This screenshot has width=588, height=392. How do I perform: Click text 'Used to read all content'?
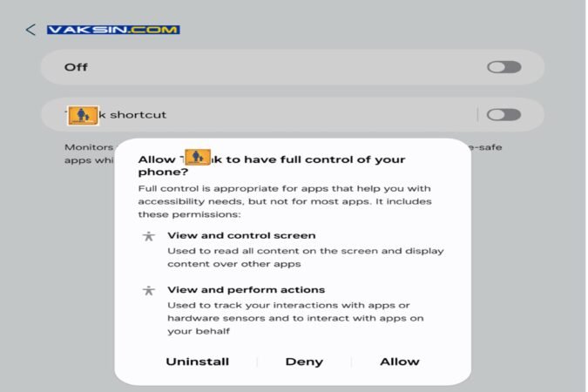(305, 257)
